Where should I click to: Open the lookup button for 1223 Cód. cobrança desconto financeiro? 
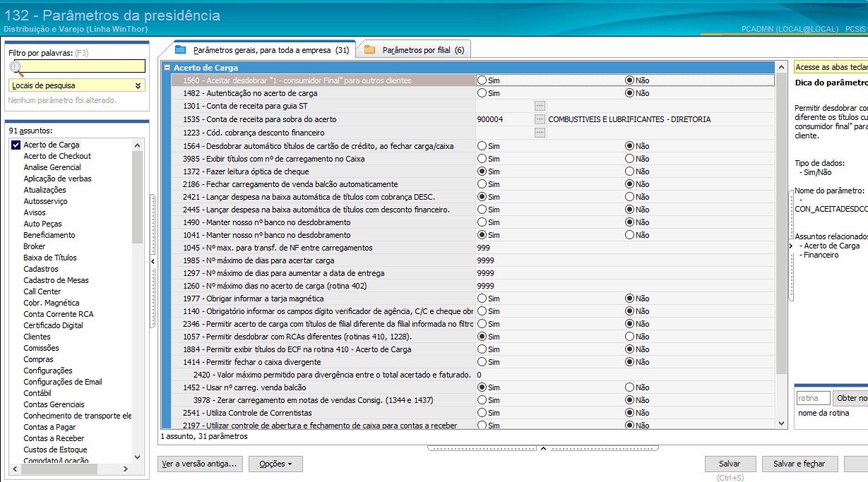(540, 132)
